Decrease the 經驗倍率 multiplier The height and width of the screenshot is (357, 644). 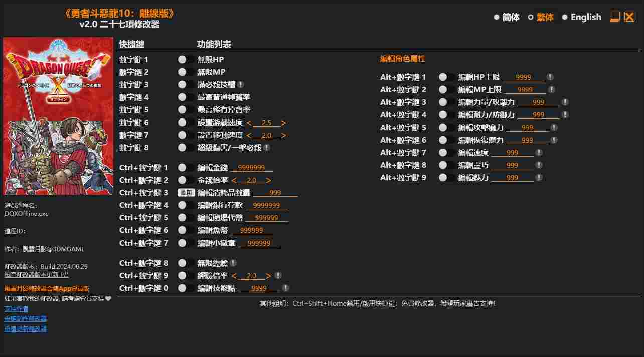pyautogui.click(x=234, y=276)
